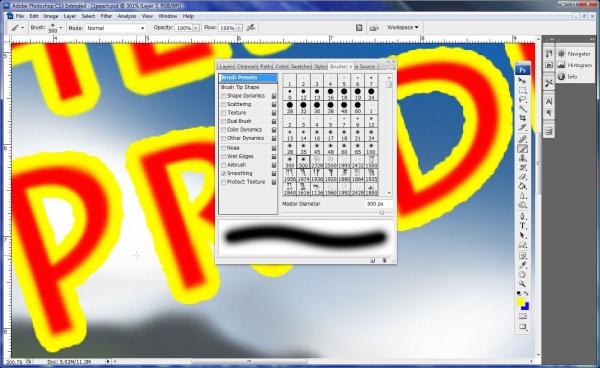Open the Workspace dropdown menu

tap(403, 28)
